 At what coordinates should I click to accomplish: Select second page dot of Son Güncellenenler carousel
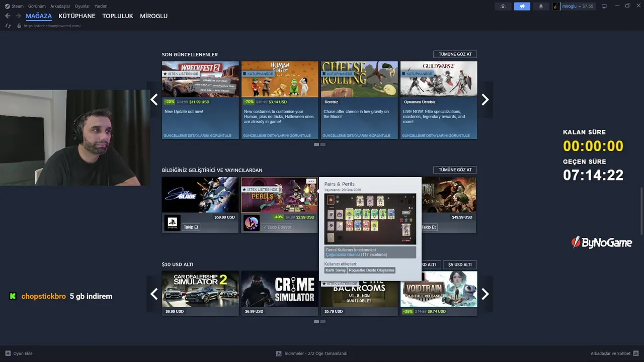[323, 145]
